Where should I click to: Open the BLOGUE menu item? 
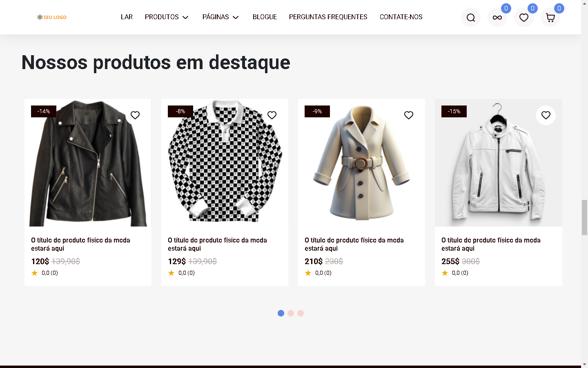[265, 17]
